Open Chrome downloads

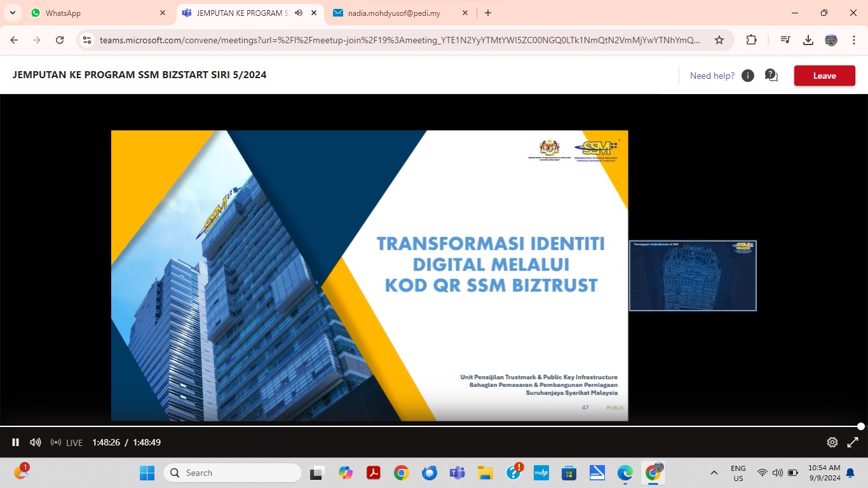pos(808,40)
